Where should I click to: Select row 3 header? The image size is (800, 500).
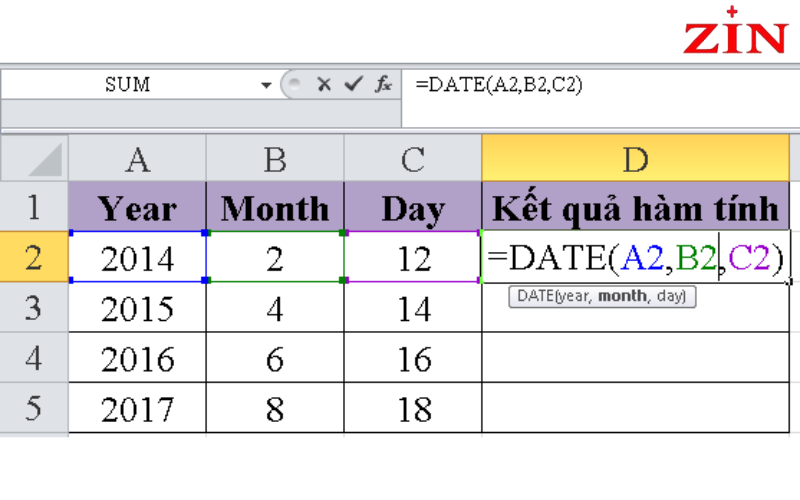(x=34, y=307)
